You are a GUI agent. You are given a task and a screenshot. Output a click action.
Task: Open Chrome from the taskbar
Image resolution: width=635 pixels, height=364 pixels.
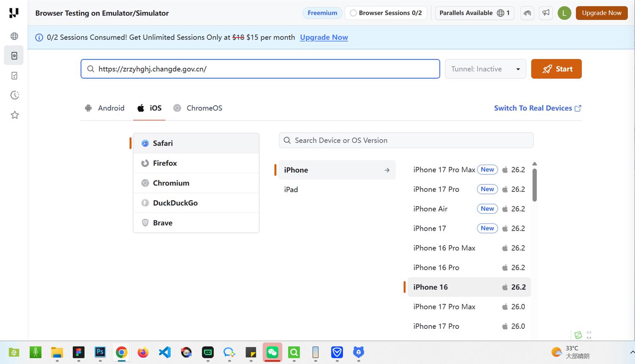[x=121, y=352]
